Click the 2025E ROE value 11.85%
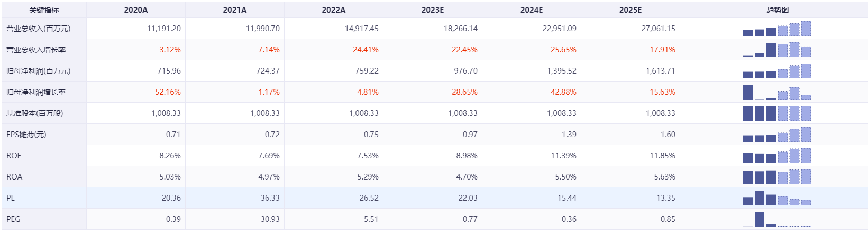Image resolution: width=868 pixels, height=233 pixels. [x=662, y=156]
